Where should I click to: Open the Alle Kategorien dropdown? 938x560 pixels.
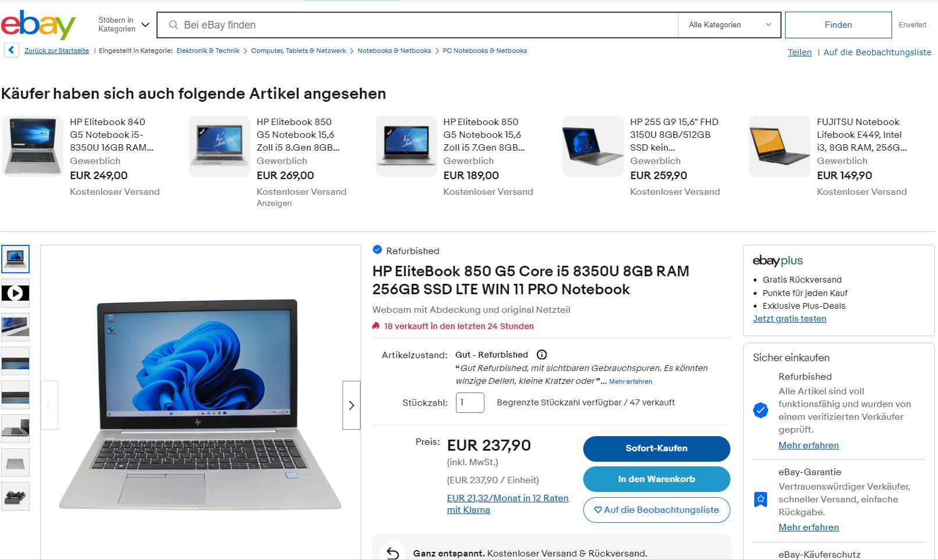coord(729,25)
